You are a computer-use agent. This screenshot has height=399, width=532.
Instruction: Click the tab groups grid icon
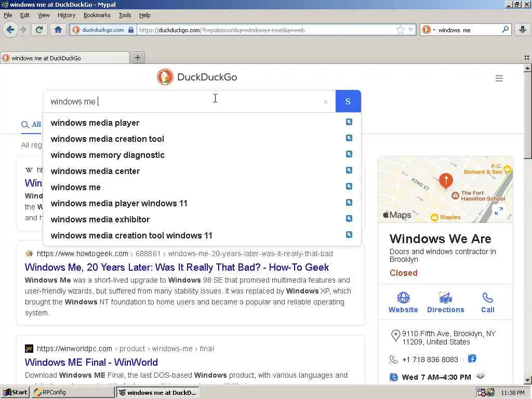click(527, 58)
